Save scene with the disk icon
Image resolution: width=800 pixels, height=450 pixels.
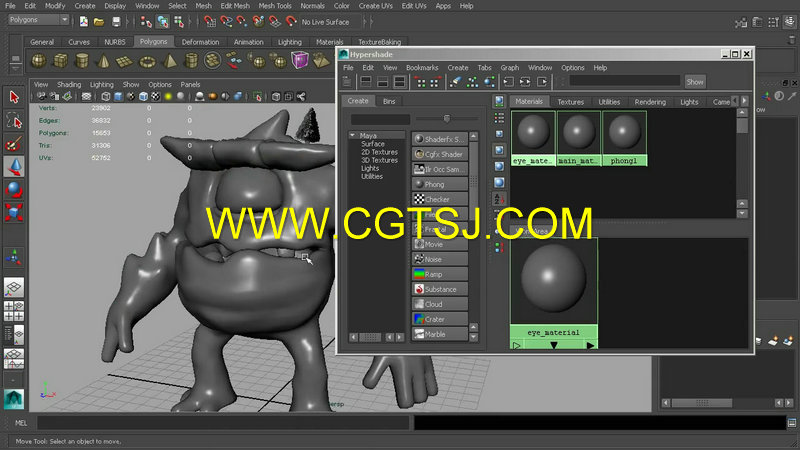click(116, 21)
